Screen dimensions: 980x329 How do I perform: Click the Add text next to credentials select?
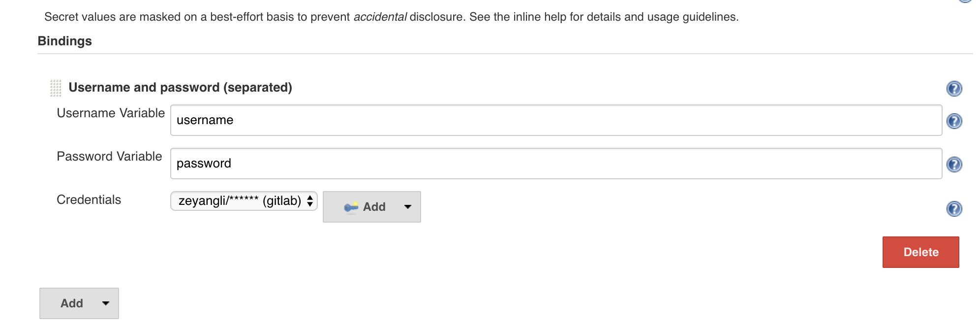[x=374, y=207]
